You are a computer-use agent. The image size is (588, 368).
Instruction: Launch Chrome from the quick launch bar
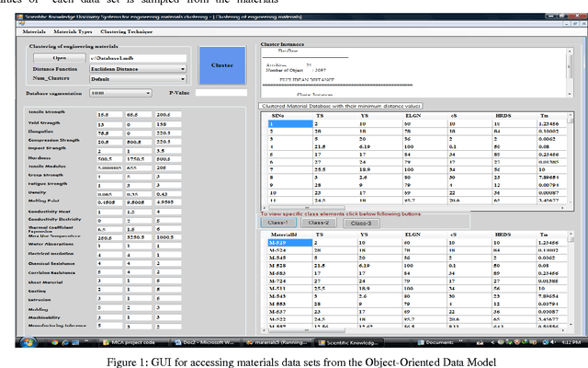point(55,342)
